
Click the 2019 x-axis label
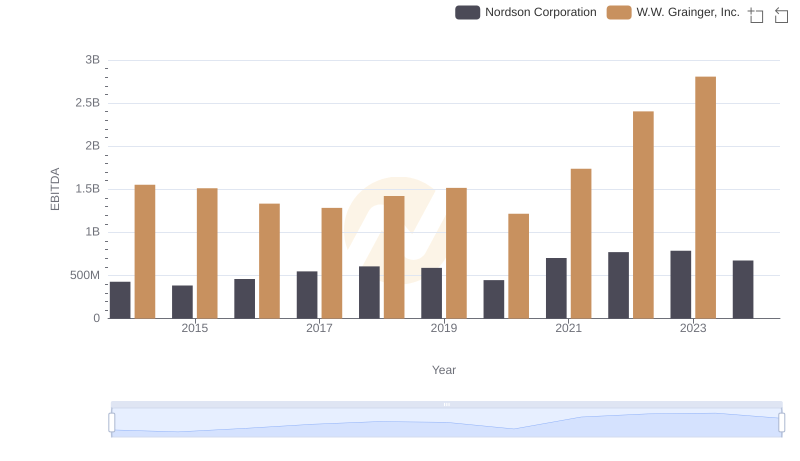(x=444, y=328)
